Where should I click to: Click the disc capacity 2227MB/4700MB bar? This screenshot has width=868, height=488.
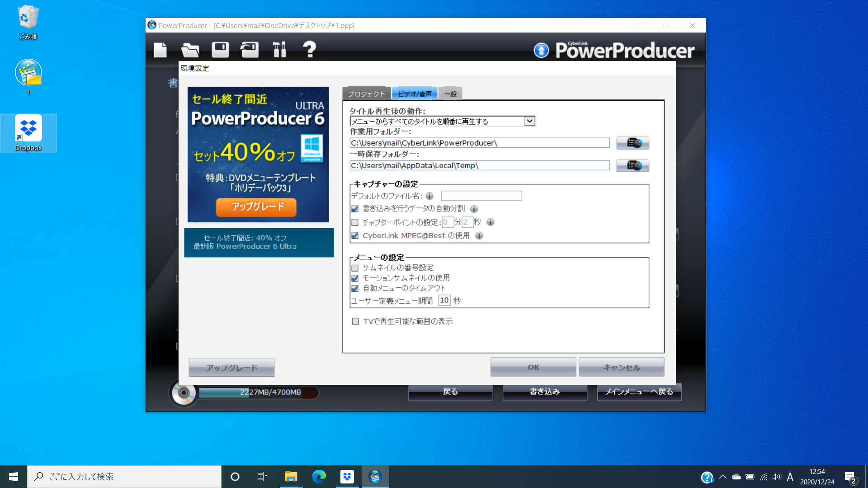click(x=259, y=392)
